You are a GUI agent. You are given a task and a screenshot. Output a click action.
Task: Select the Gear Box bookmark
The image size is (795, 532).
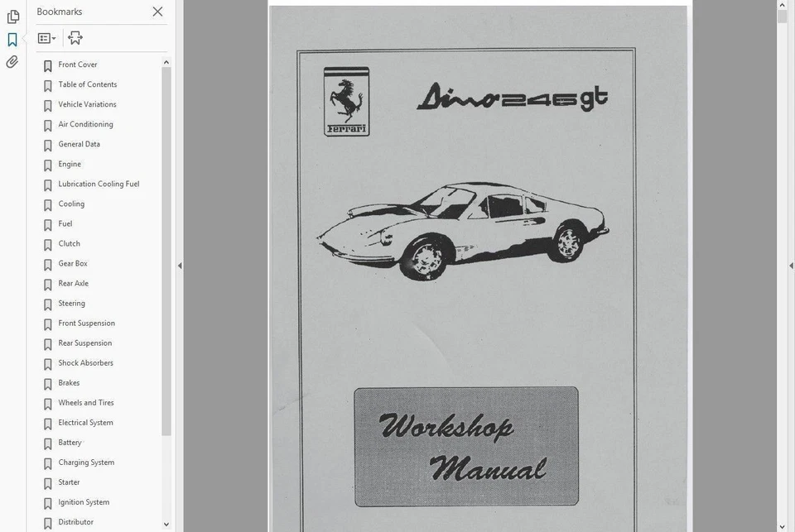pyautogui.click(x=72, y=264)
